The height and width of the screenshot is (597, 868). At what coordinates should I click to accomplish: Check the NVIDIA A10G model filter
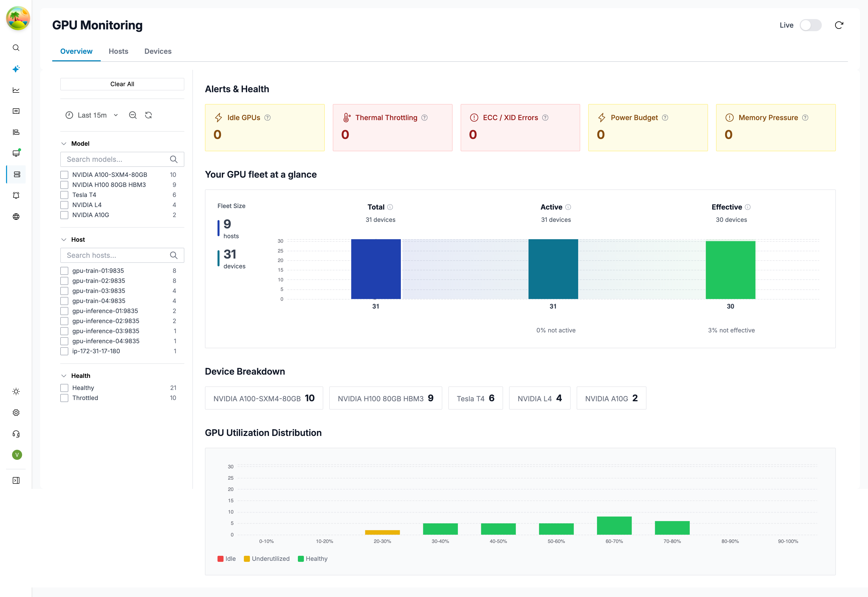[64, 215]
